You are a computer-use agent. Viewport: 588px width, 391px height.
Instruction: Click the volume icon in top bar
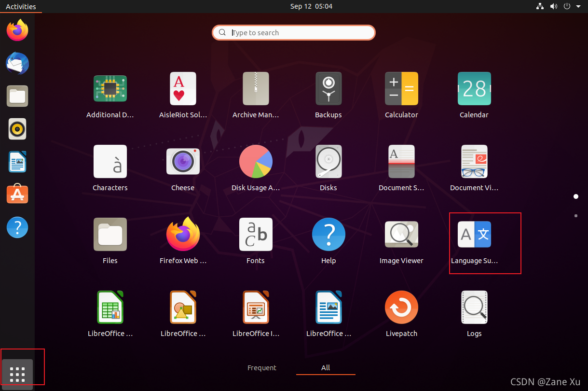pos(554,6)
